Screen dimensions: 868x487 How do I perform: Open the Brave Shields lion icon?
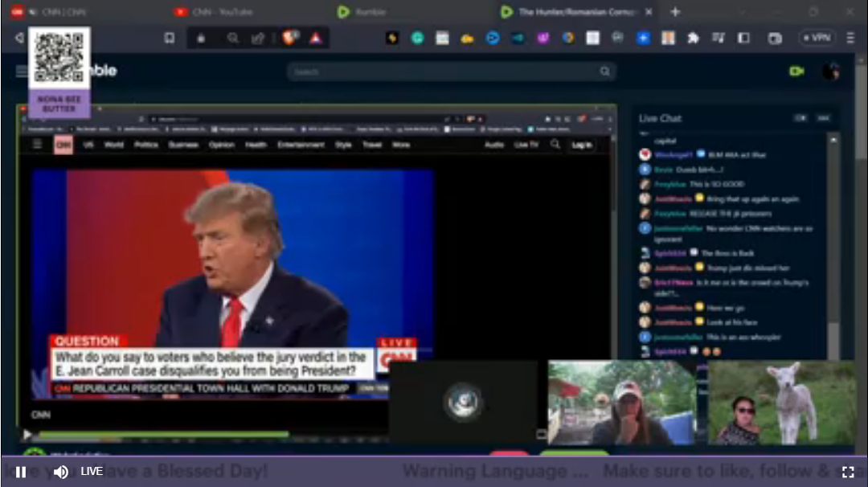(289, 38)
